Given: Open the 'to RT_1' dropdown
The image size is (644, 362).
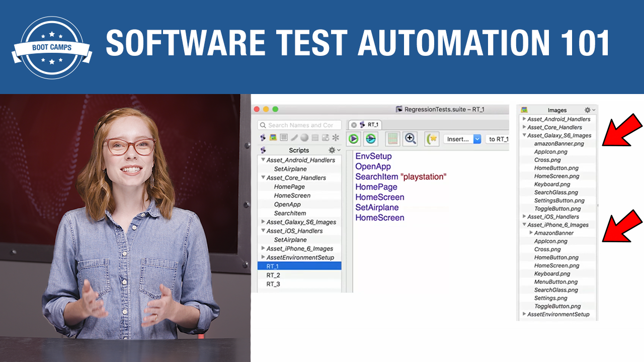Looking at the screenshot, I should point(497,139).
